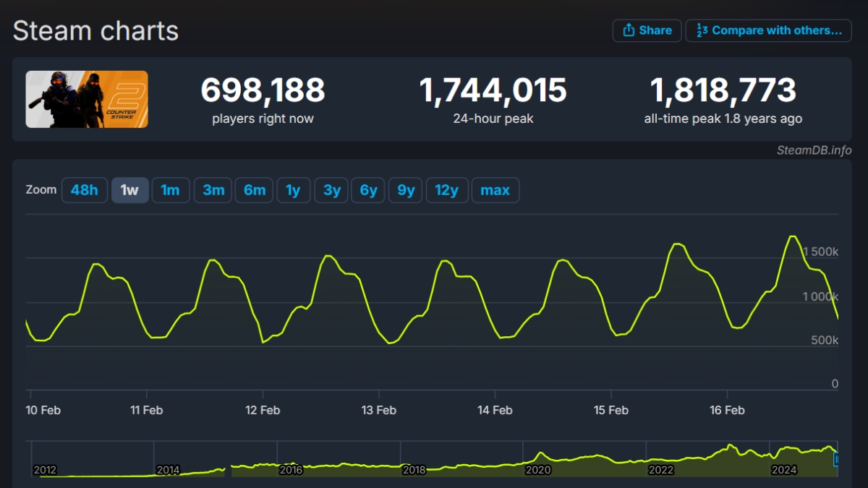Select the 6m zoom preset
The width and height of the screenshot is (868, 488).
coord(254,189)
